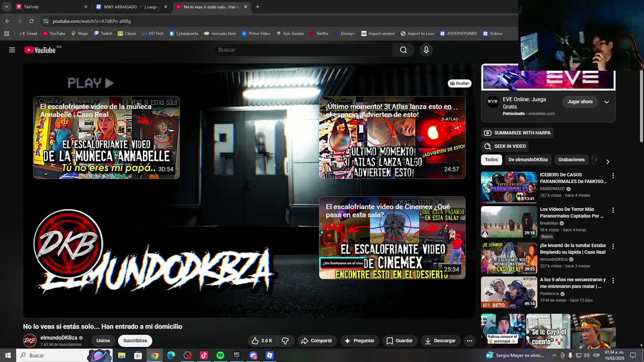Image resolution: width=644 pixels, height=362 pixels.
Task: Open options for ICEBERG De CASOS video
Action: coord(613,176)
